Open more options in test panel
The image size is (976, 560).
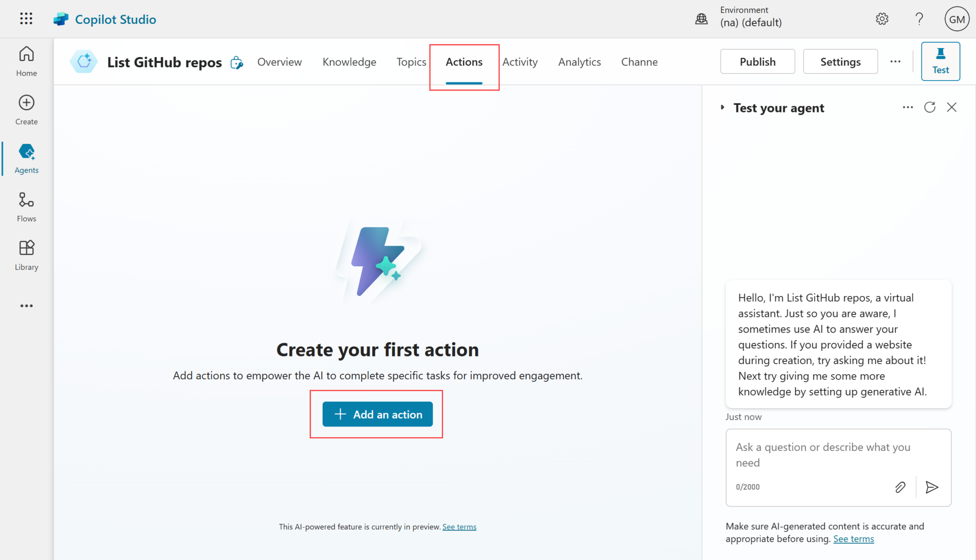click(908, 107)
